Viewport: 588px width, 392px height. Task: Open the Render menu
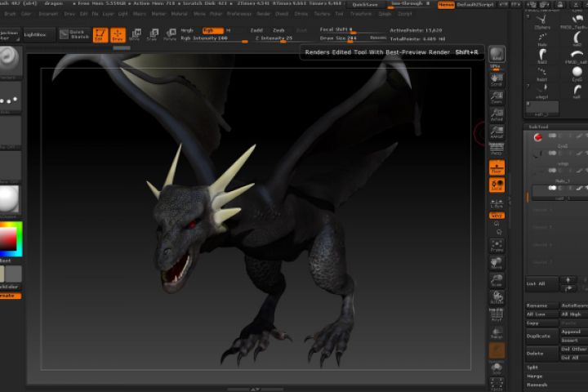tap(261, 14)
